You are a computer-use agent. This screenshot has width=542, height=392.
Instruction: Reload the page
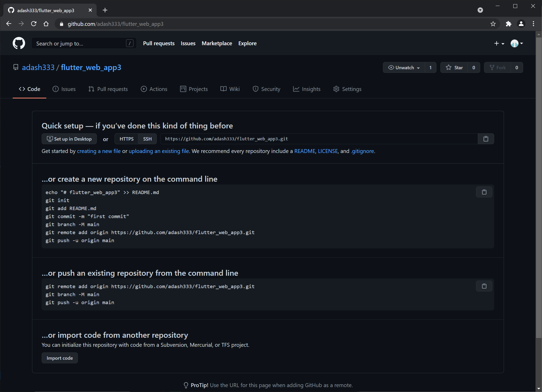(34, 24)
